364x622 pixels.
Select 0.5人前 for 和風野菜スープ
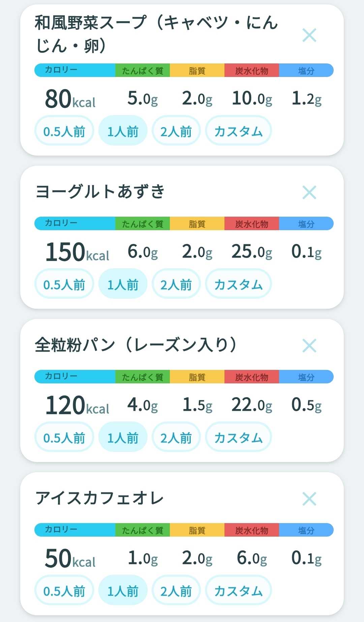point(64,131)
